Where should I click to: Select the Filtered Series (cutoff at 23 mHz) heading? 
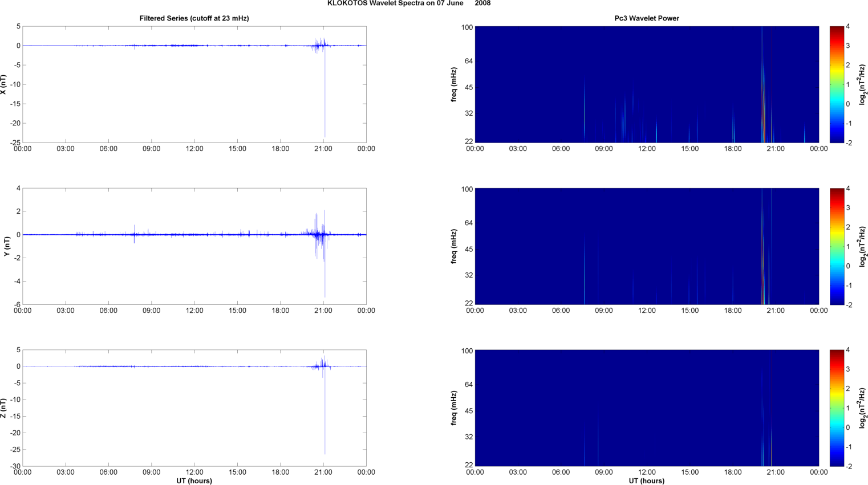point(194,18)
